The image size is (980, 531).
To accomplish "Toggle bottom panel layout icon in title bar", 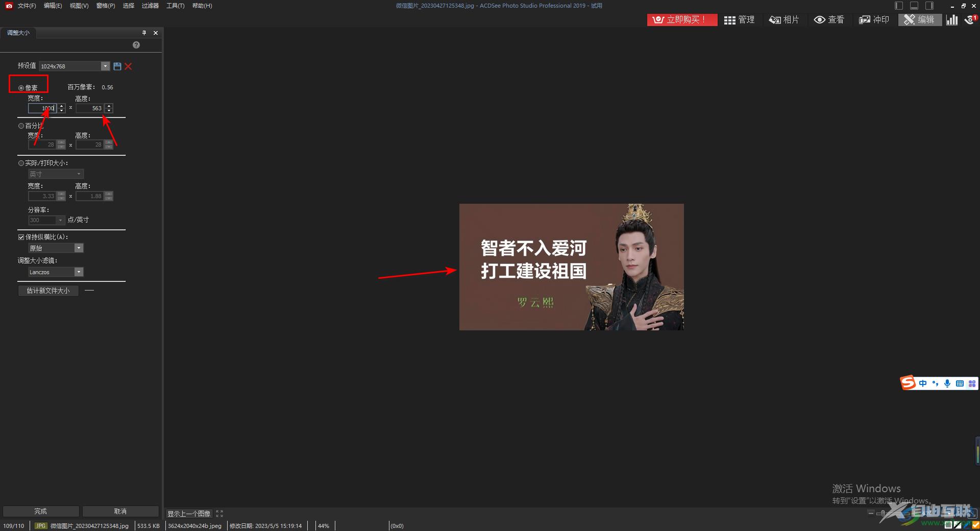I will tap(914, 6).
